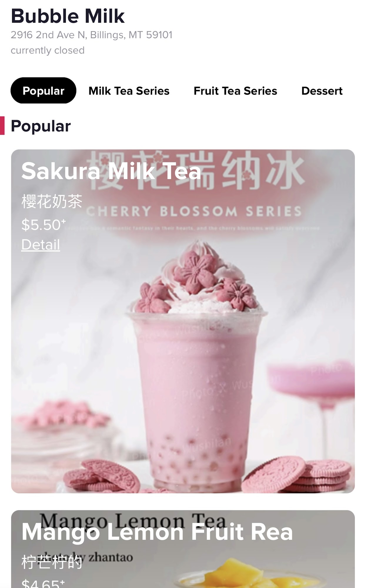This screenshot has height=588, width=366.
Task: Click the Sakura Milk Tea item title
Action: click(111, 171)
